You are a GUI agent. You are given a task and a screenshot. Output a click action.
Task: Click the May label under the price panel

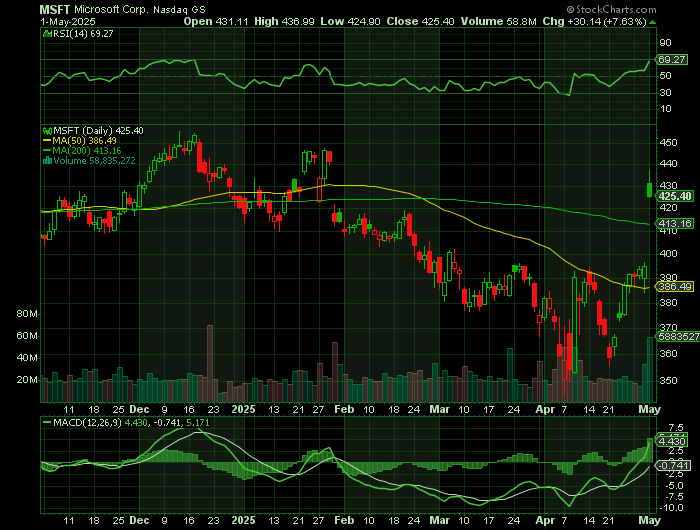point(650,409)
